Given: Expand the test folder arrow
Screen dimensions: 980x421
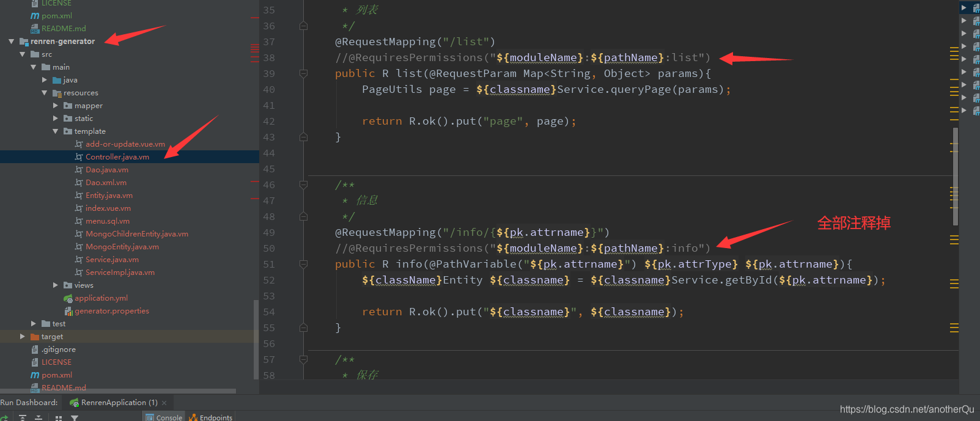Looking at the screenshot, I should (x=33, y=324).
